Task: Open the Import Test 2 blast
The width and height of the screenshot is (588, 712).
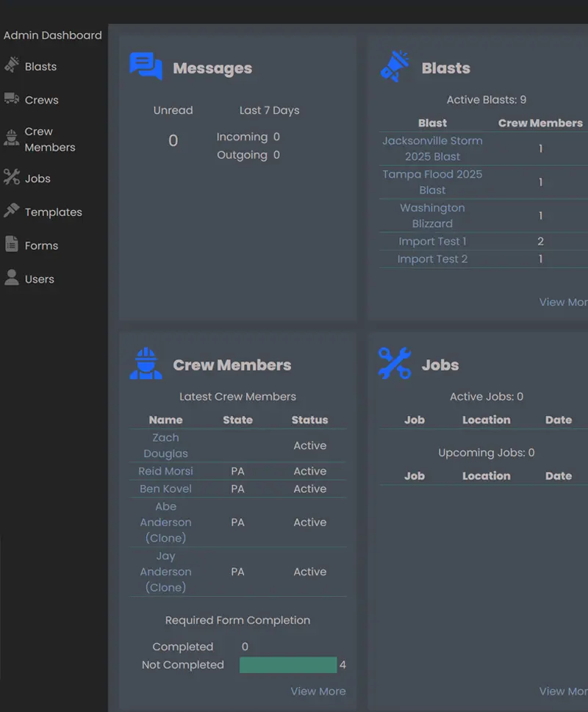Action: click(x=432, y=259)
